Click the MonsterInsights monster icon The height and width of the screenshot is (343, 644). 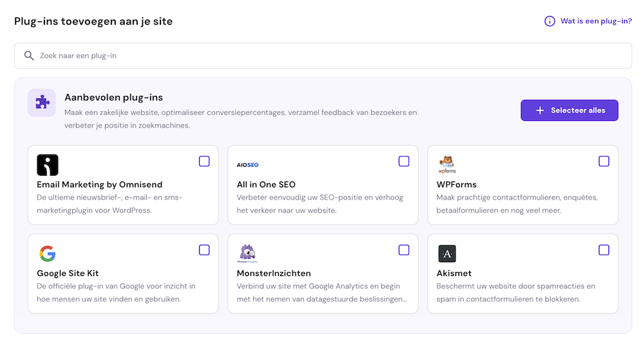(247, 253)
